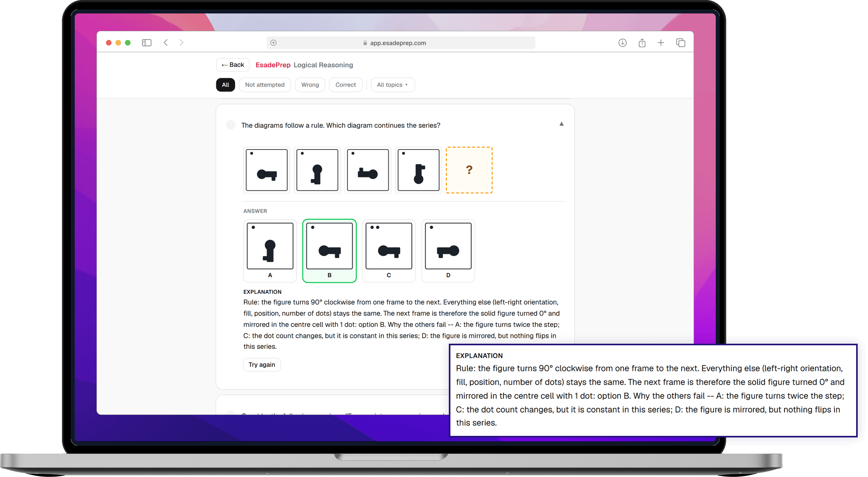Click the second series diagram
Viewport: 868px width, 477px height.
pyautogui.click(x=317, y=170)
